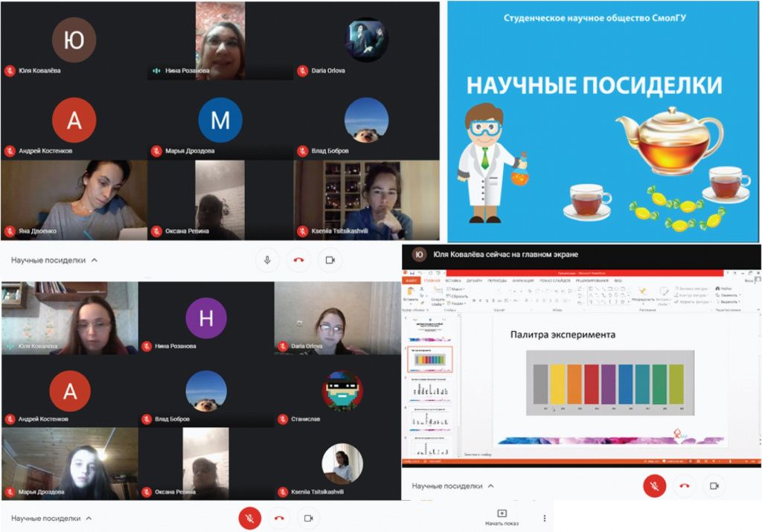
Task: Click the Сбросить reset button in PowerPoint
Action: pyautogui.click(x=458, y=296)
